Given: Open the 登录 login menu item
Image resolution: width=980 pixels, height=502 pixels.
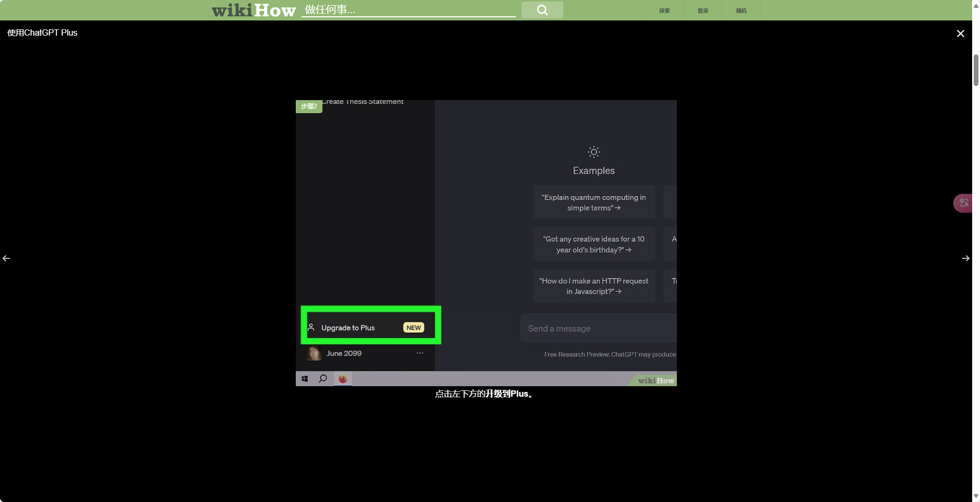Looking at the screenshot, I should [x=703, y=10].
